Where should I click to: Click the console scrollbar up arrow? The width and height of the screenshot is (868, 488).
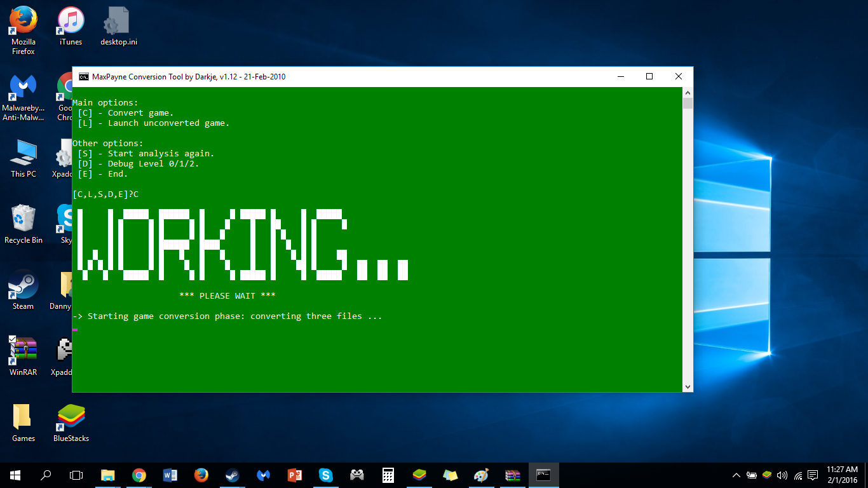click(688, 92)
